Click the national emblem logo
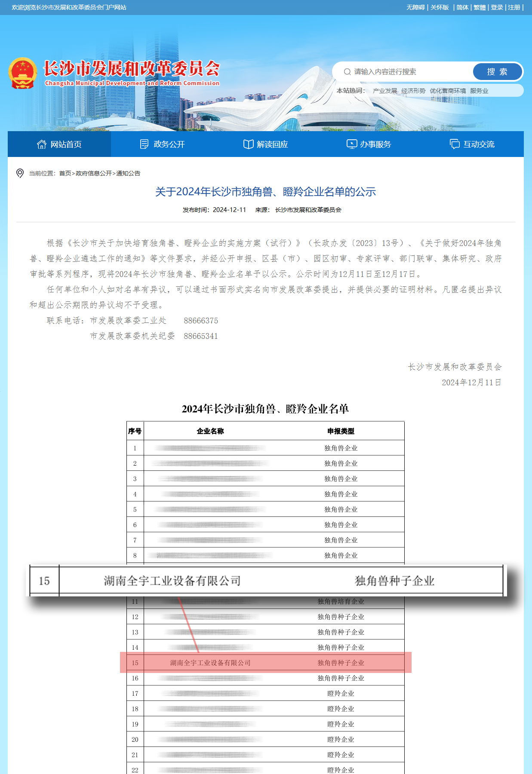 [22, 73]
